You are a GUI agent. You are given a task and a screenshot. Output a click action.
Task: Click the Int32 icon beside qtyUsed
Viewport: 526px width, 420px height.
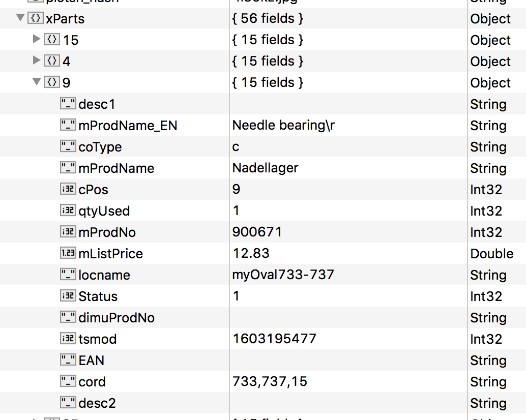pyautogui.click(x=68, y=211)
